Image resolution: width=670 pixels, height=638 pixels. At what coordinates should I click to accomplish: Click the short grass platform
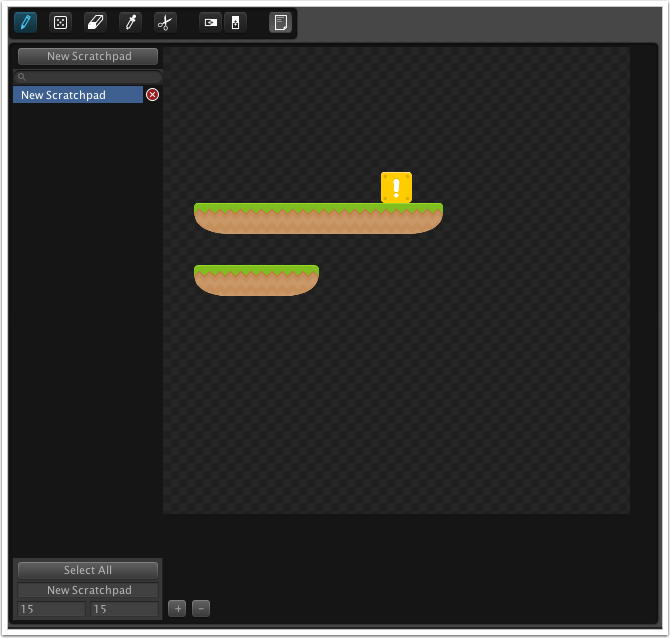point(256,280)
